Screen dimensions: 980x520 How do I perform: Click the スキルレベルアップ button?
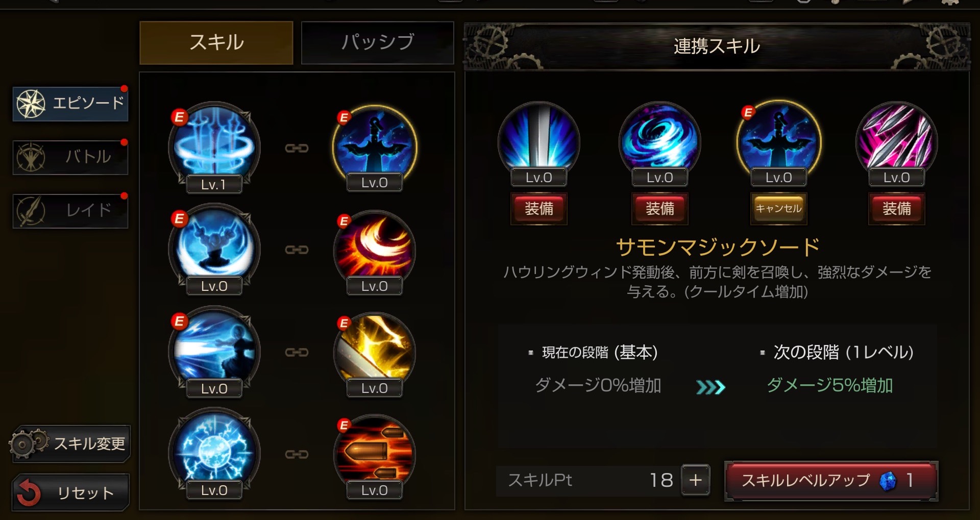pyautogui.click(x=831, y=481)
